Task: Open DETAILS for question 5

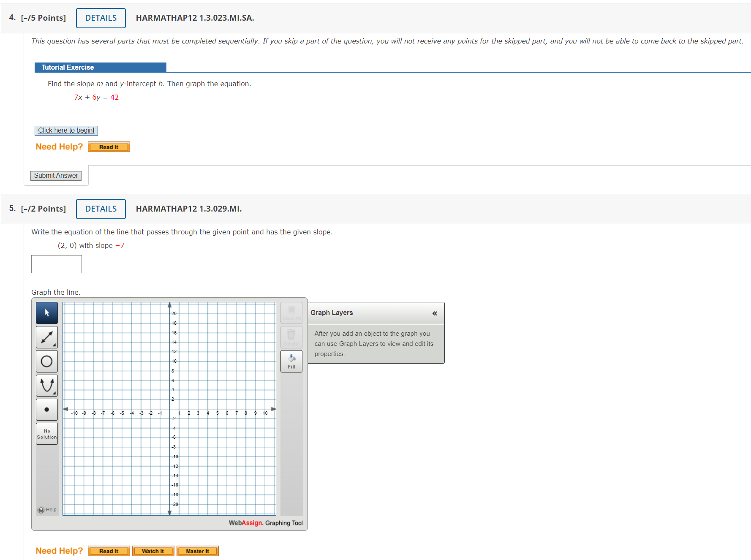Action: (101, 209)
